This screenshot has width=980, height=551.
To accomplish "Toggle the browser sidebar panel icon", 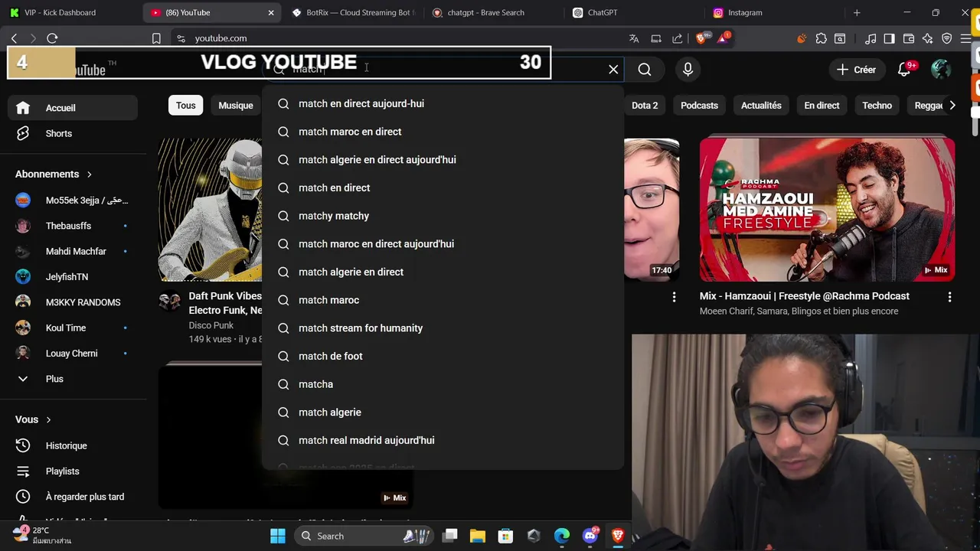I will pos(889,38).
